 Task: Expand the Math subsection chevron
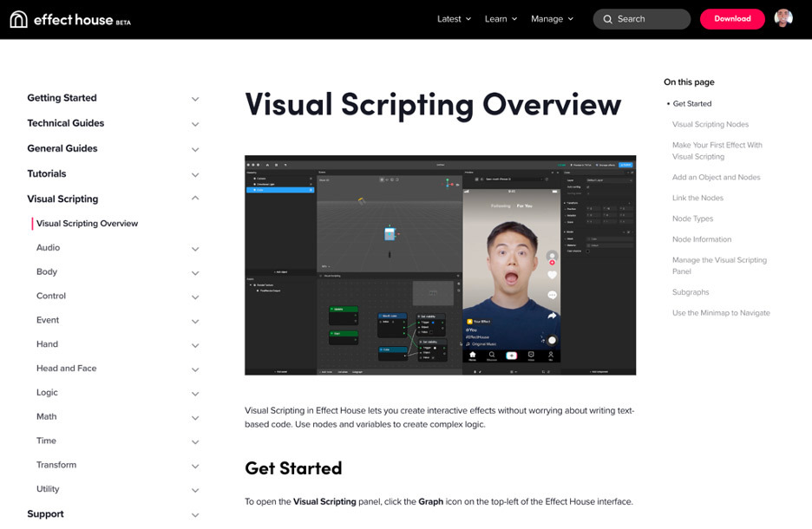click(195, 418)
